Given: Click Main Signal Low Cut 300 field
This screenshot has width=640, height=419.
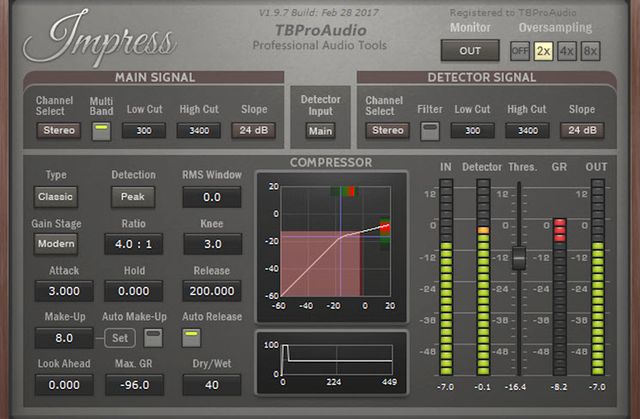Looking at the screenshot, I should (144, 131).
